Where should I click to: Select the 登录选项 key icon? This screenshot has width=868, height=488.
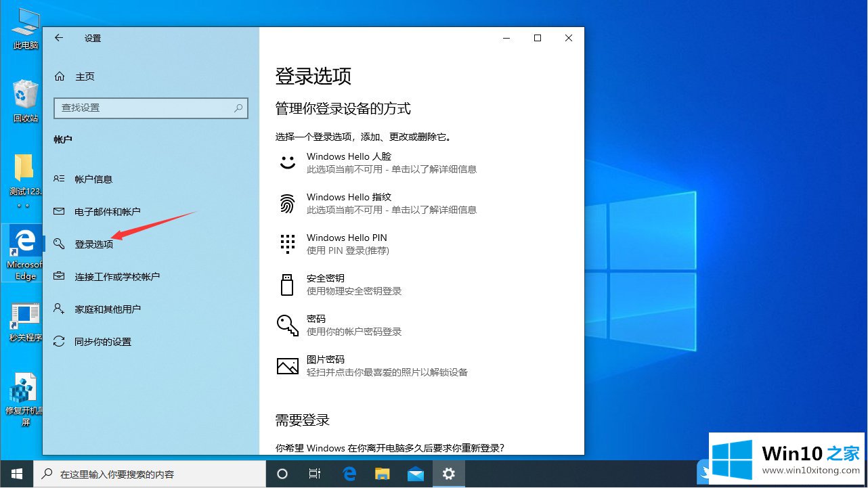pos(60,244)
